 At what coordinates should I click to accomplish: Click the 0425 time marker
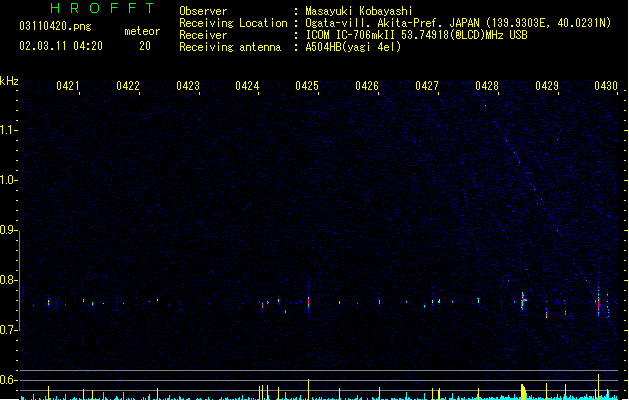pyautogui.click(x=307, y=86)
